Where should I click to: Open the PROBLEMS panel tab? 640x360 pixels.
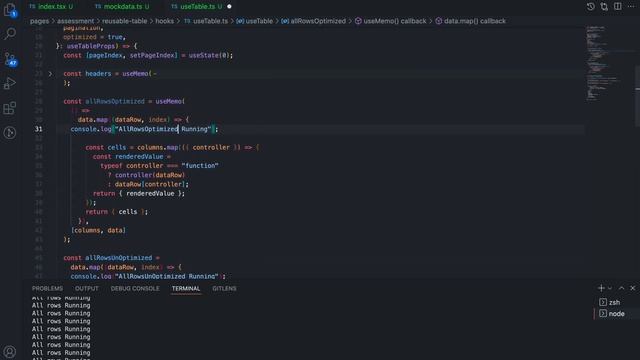tap(47, 288)
